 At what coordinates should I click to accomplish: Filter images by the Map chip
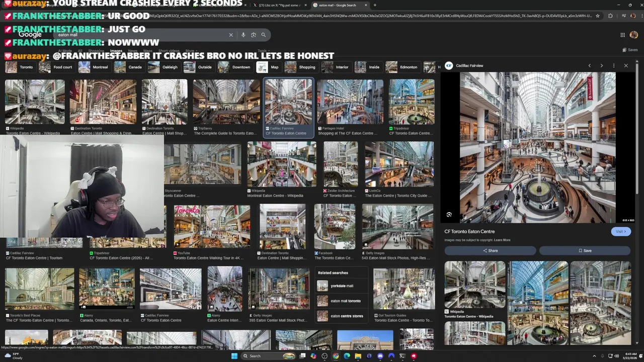[x=268, y=67]
